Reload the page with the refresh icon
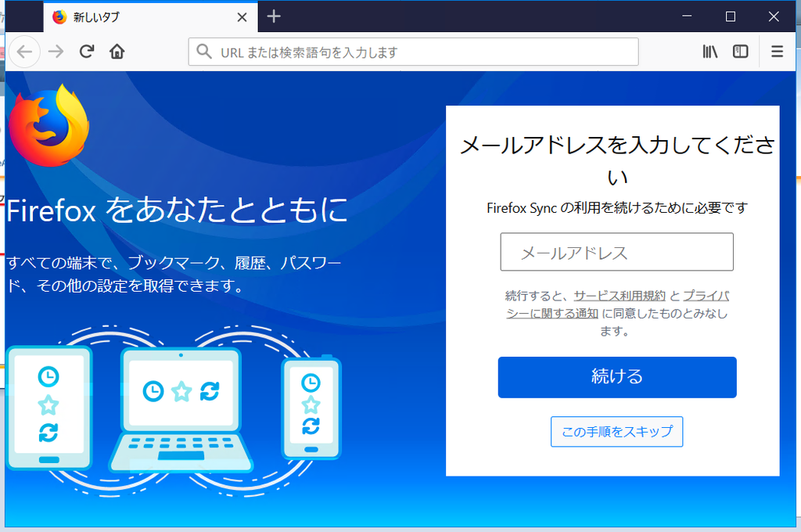 coord(86,52)
